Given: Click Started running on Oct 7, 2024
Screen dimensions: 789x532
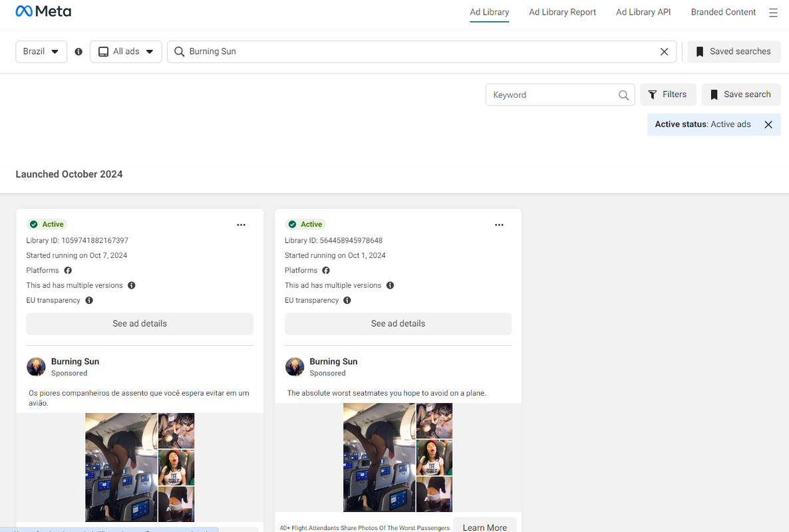Looking at the screenshot, I should (77, 255).
